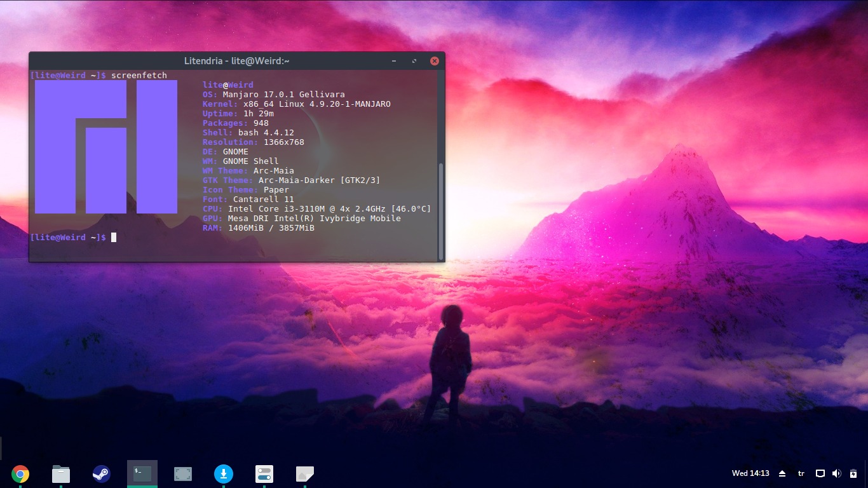
Task: Open the blue download app icon
Action: coord(224,474)
